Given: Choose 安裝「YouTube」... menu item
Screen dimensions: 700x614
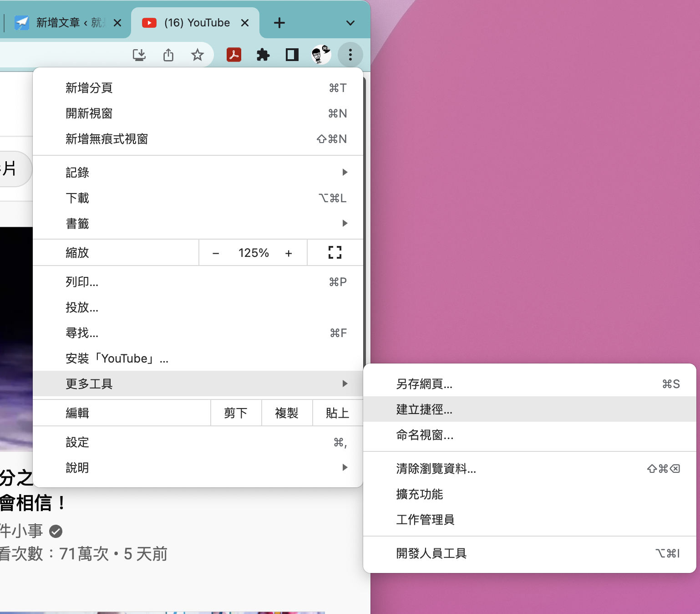Looking at the screenshot, I should (x=198, y=358).
